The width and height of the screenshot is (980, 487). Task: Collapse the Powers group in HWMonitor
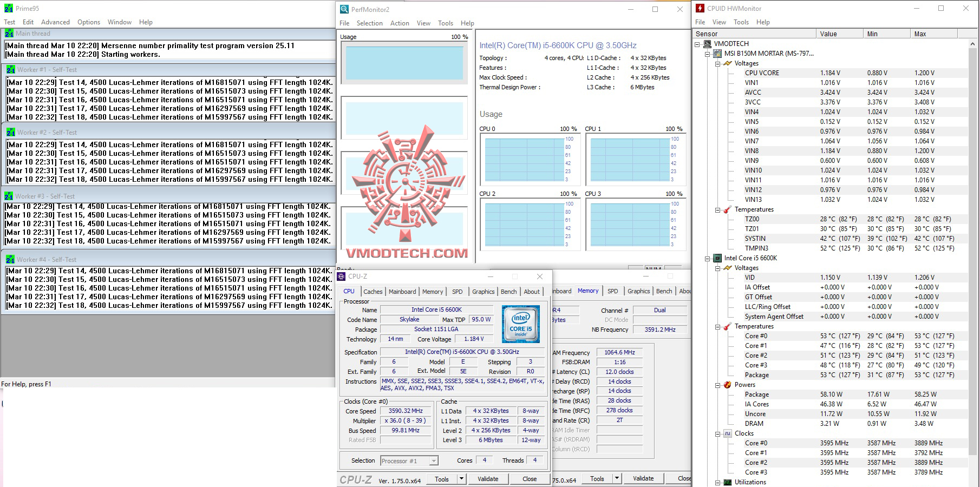(x=717, y=385)
